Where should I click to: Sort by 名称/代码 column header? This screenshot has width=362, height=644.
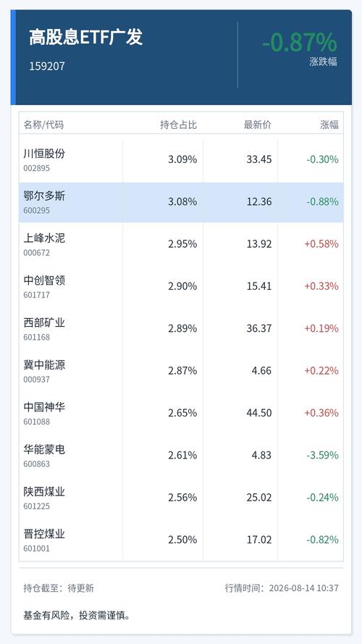43,125
